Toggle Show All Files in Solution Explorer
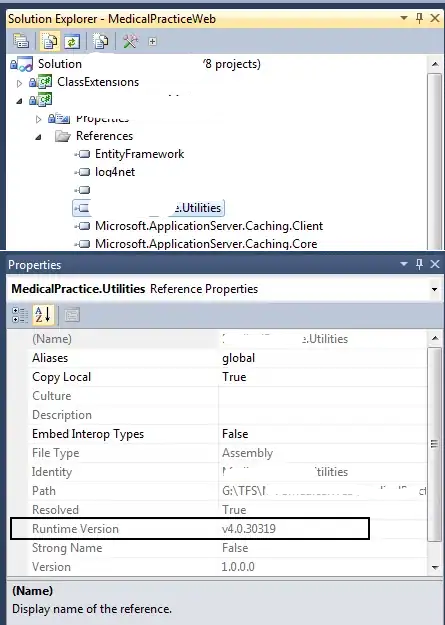The width and height of the screenshot is (445, 625). click(49, 41)
